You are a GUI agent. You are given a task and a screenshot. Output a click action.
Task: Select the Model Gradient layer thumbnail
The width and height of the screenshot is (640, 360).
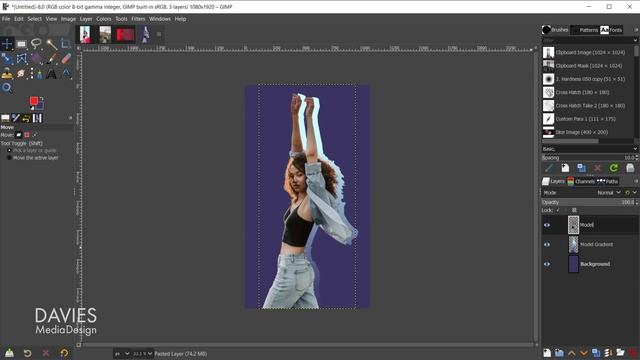[573, 244]
